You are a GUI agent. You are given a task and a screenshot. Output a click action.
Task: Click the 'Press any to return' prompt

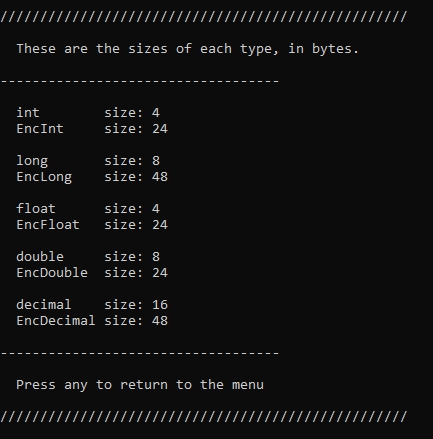tap(140, 385)
